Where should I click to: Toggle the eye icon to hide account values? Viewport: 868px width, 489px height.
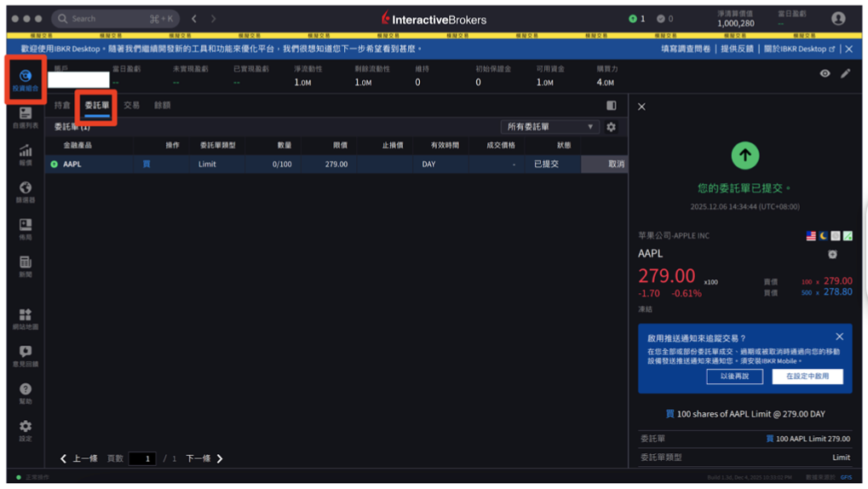pos(825,73)
